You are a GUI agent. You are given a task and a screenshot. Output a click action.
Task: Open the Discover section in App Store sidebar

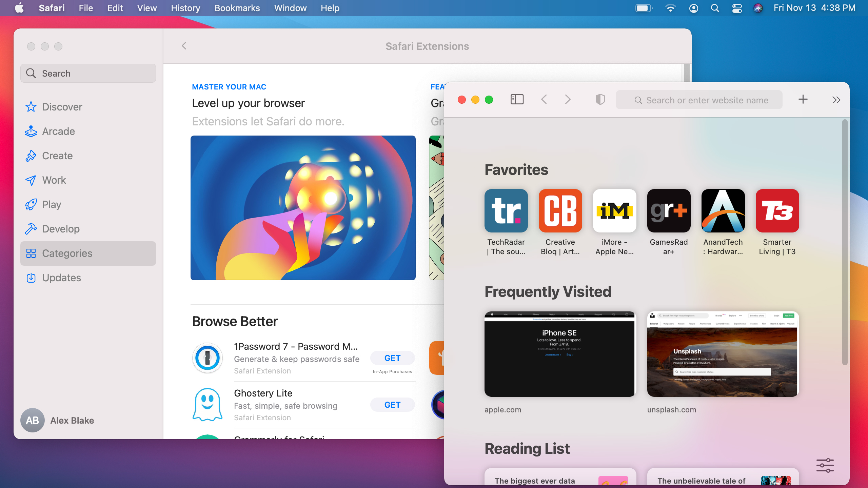click(x=88, y=107)
